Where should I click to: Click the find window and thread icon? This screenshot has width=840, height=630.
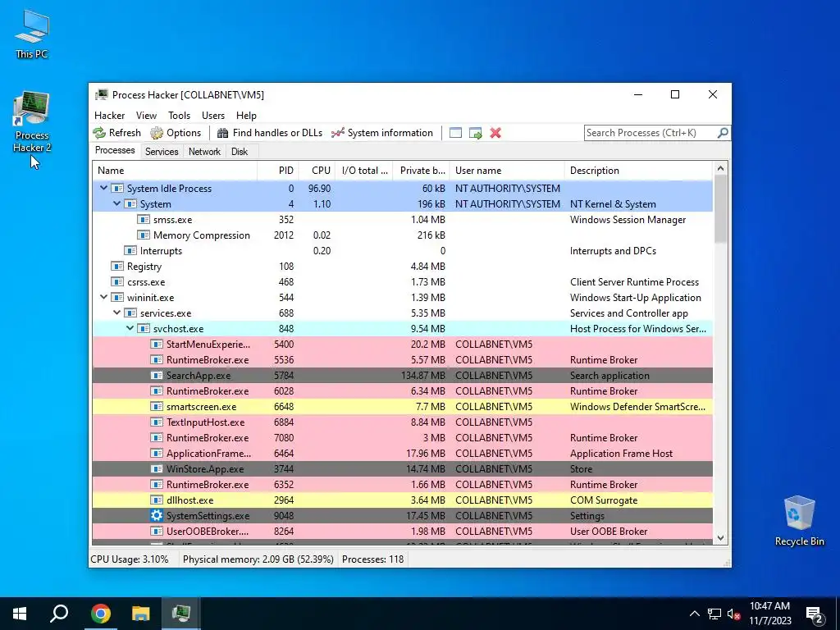pos(475,133)
